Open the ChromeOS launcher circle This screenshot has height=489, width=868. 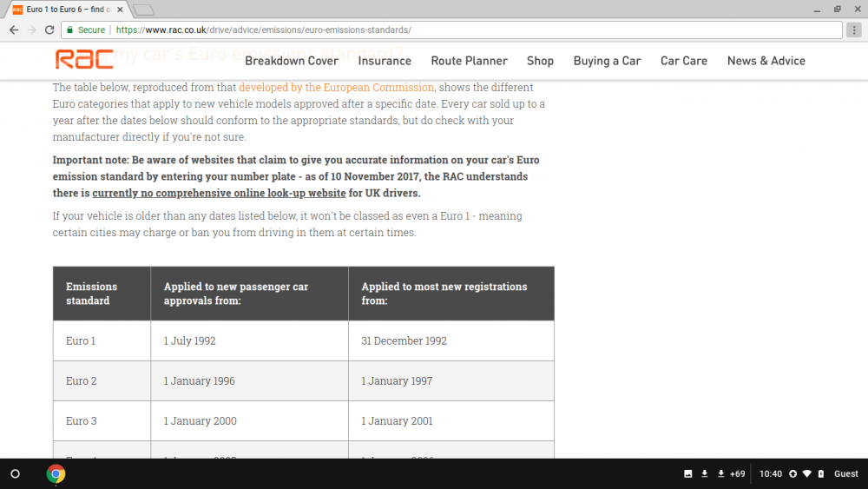point(16,473)
